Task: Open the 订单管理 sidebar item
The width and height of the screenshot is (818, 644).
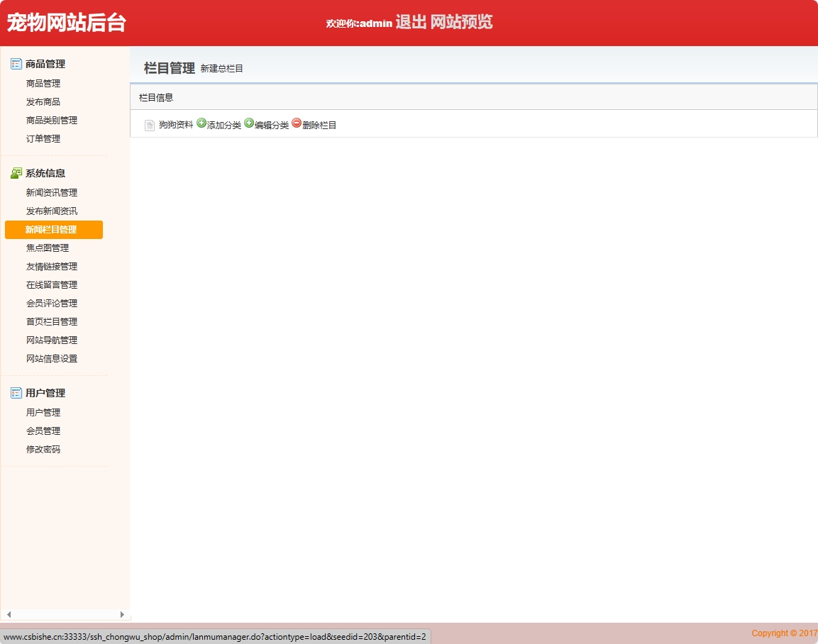Action: coord(43,139)
